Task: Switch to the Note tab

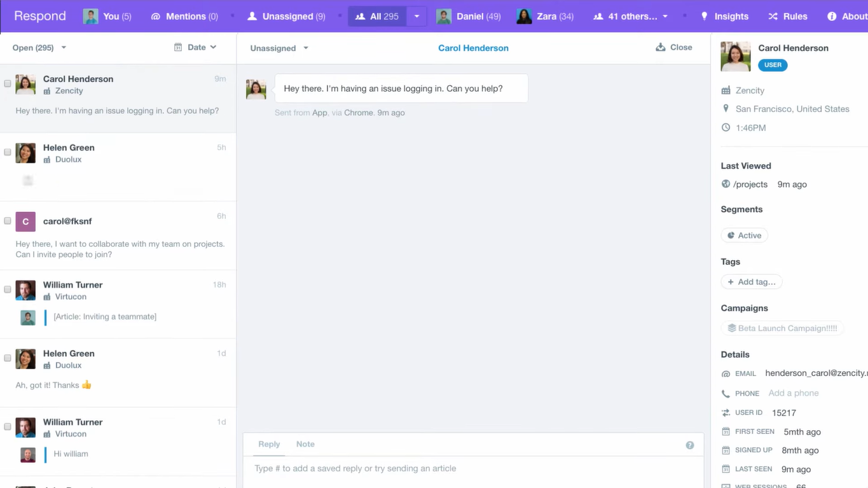Action: tap(305, 444)
